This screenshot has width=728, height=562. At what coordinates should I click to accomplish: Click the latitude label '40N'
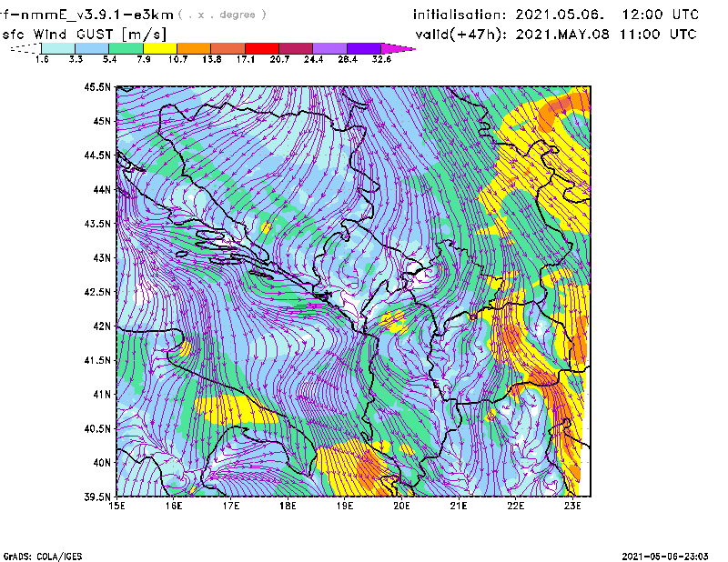(102, 463)
